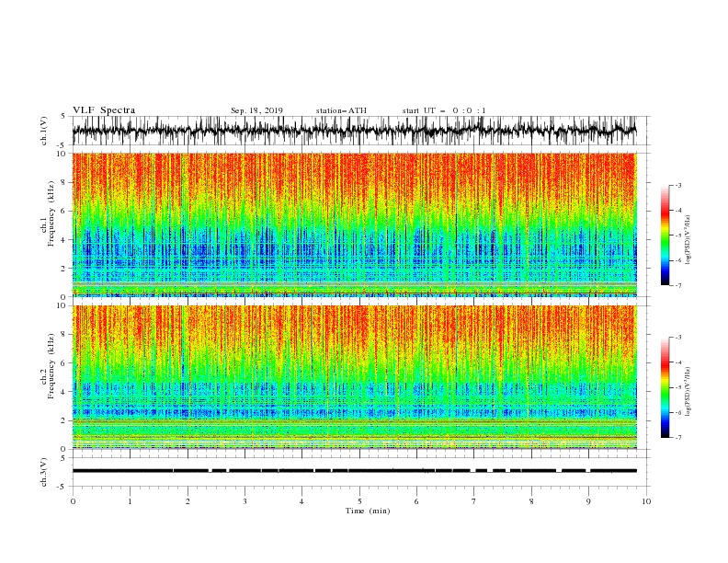Click the ch.2 spectrogram panel

coord(354,377)
